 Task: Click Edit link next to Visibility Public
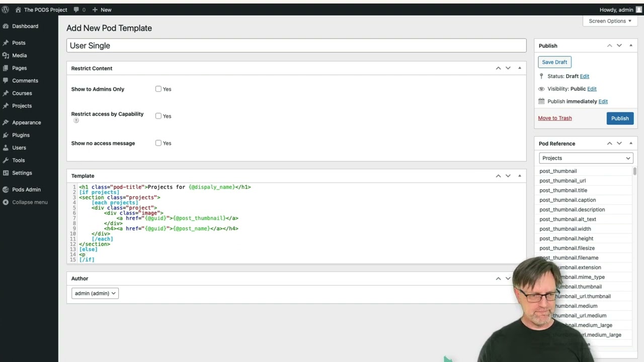point(592,89)
